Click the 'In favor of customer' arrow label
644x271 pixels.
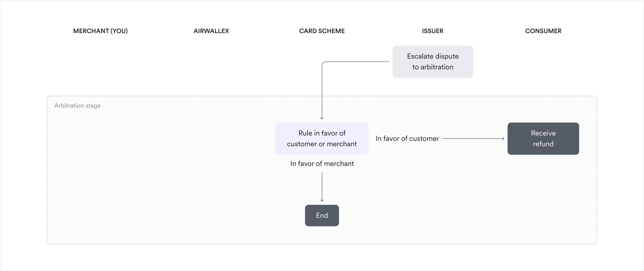407,138
